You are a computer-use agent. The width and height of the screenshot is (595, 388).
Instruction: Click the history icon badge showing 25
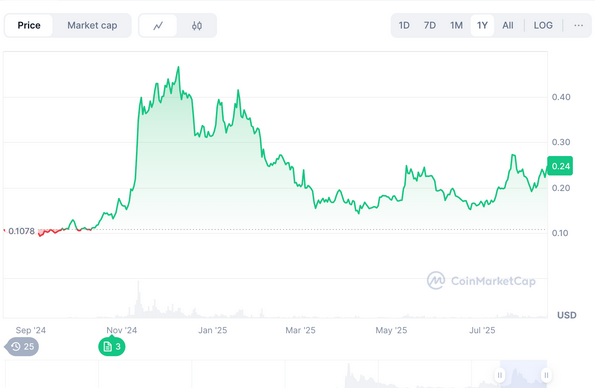click(22, 346)
